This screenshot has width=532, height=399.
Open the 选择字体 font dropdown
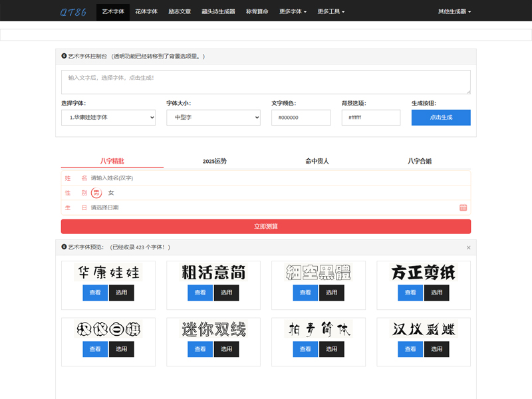point(108,118)
